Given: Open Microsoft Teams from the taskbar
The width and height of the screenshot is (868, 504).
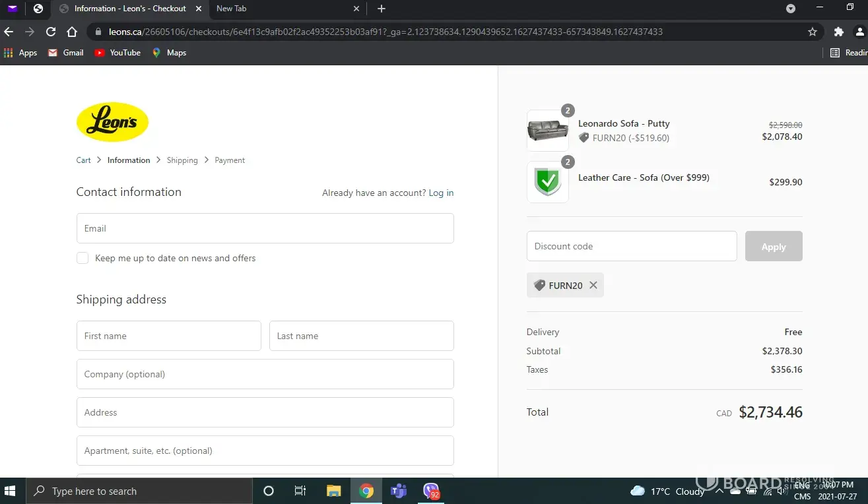Looking at the screenshot, I should click(x=398, y=491).
